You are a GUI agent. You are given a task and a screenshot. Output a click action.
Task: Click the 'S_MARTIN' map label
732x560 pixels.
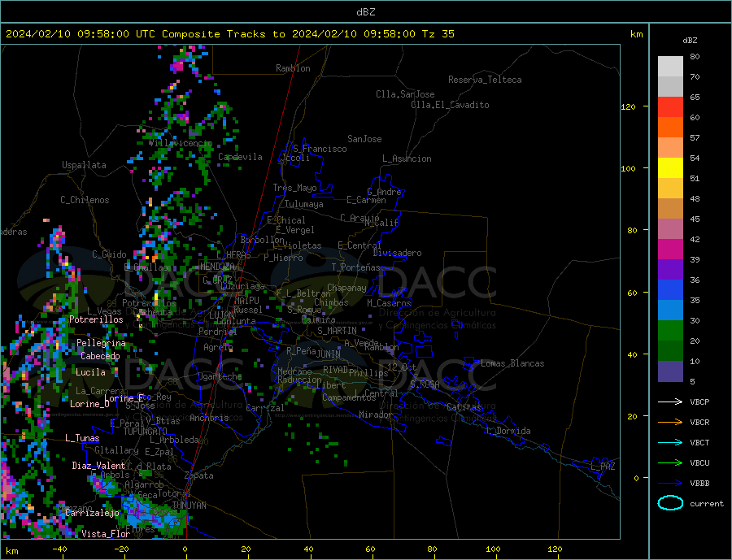point(337,331)
